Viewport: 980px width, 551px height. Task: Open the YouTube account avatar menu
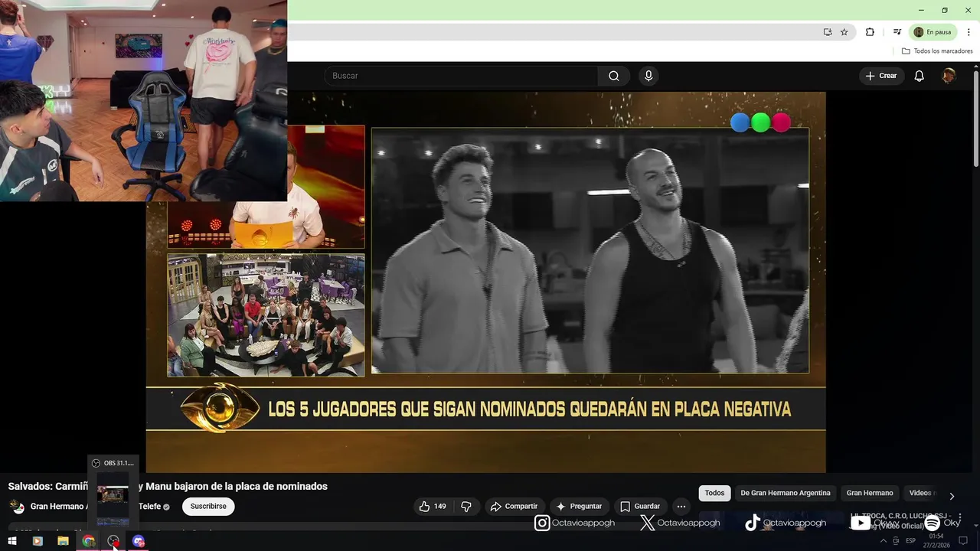949,76
